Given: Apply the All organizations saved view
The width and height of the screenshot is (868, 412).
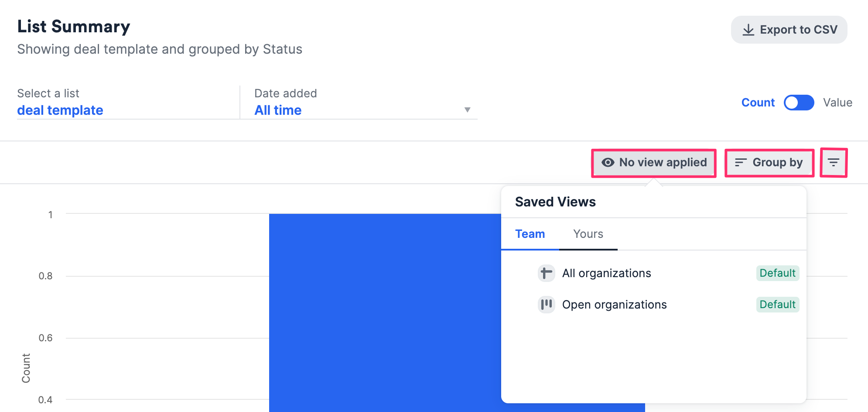Looking at the screenshot, I should tap(606, 273).
